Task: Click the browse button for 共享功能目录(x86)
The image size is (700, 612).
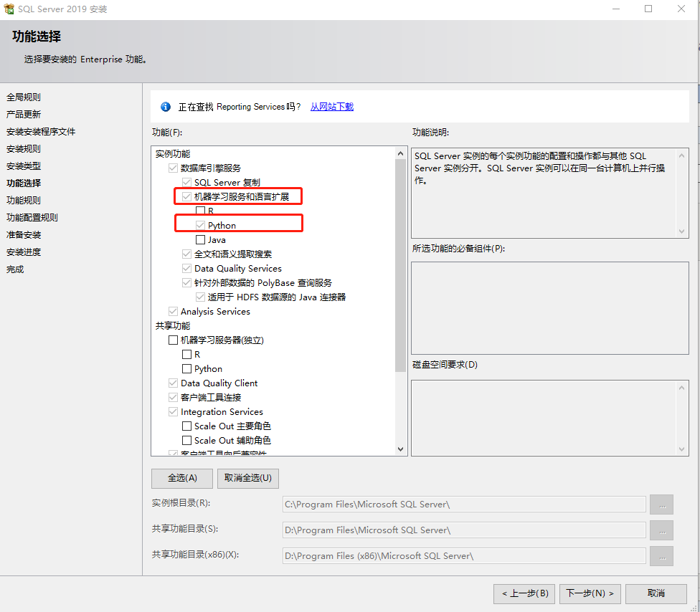Action: pos(661,556)
